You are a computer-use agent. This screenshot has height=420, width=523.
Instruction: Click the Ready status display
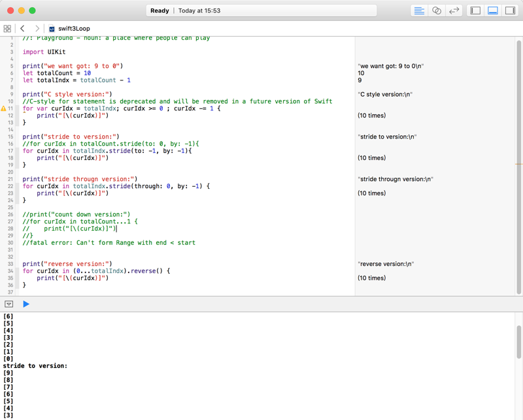point(160,10)
